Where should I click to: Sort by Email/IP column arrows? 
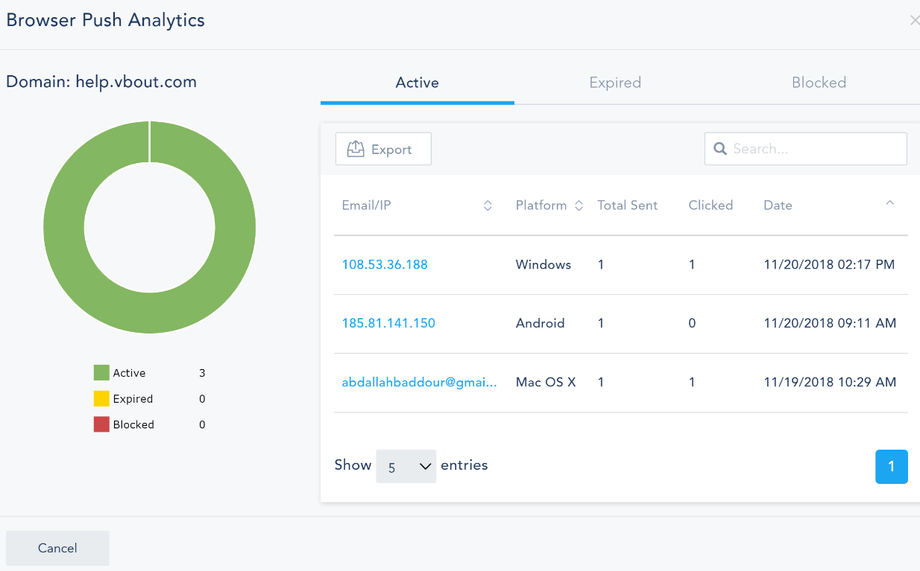click(488, 205)
